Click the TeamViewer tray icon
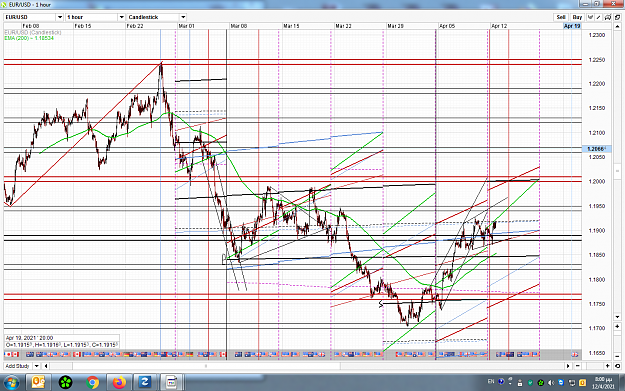625x391 pixels. (561, 383)
